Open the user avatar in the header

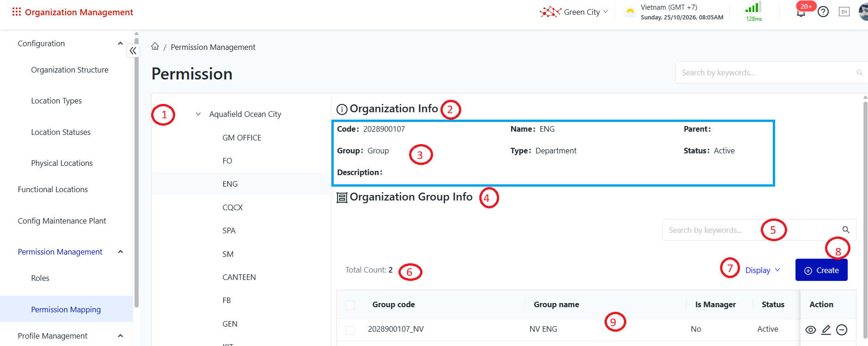click(x=864, y=12)
